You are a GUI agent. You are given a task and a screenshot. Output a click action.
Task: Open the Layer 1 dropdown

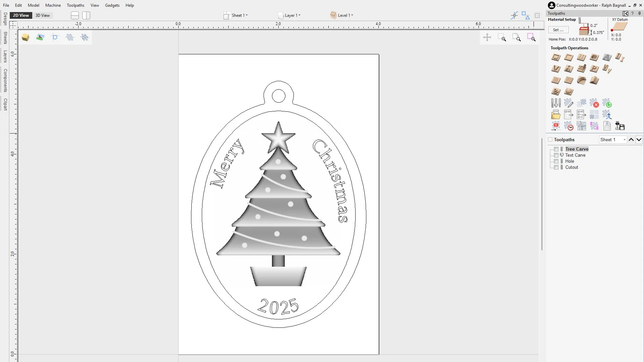(x=289, y=15)
